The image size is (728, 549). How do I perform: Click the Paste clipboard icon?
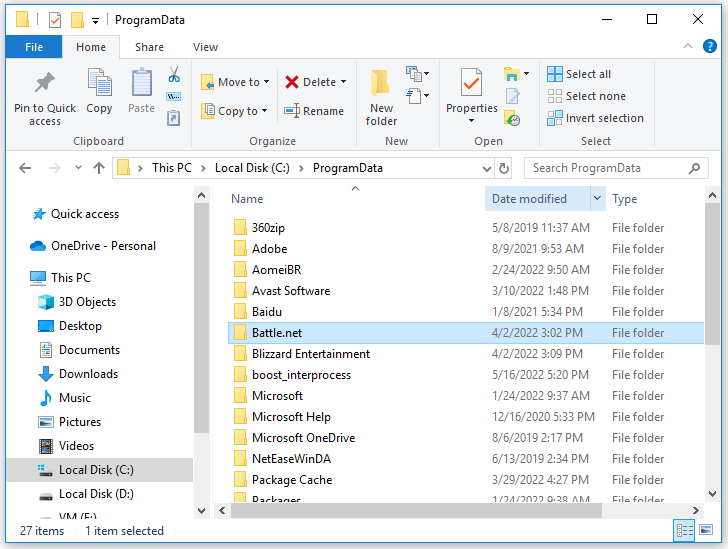[x=142, y=82]
